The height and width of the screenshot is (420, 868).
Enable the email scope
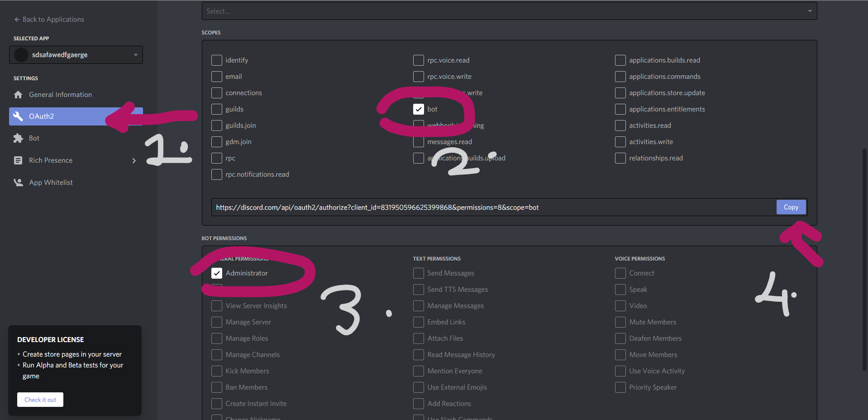point(217,77)
